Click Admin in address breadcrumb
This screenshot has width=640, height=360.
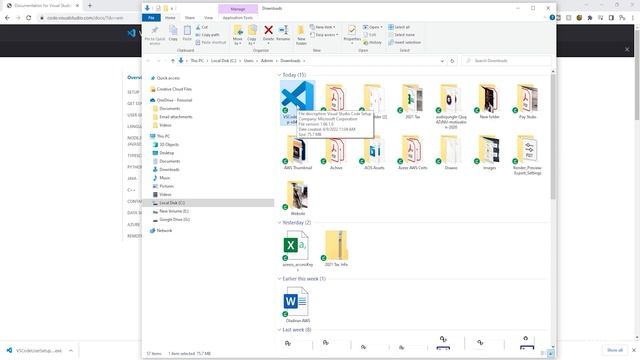(267, 61)
